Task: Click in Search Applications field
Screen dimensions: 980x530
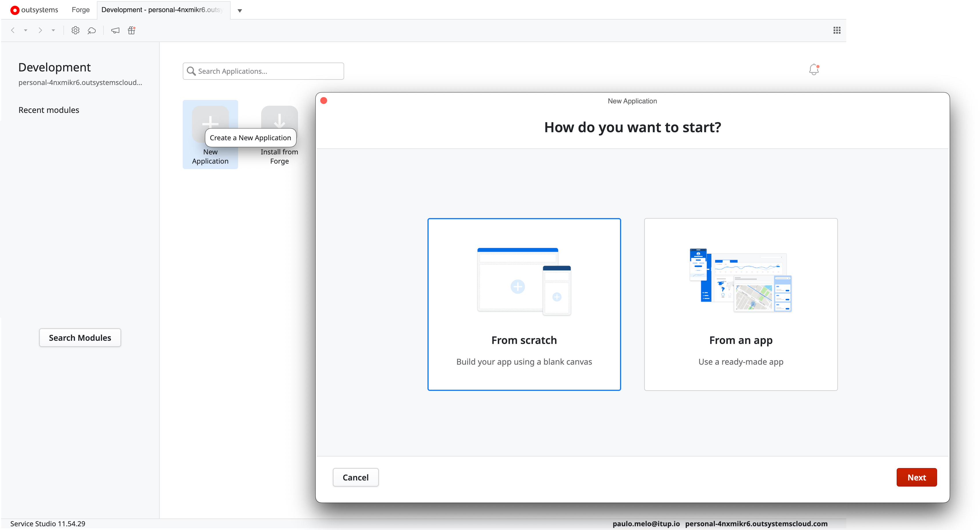Action: [x=263, y=71]
